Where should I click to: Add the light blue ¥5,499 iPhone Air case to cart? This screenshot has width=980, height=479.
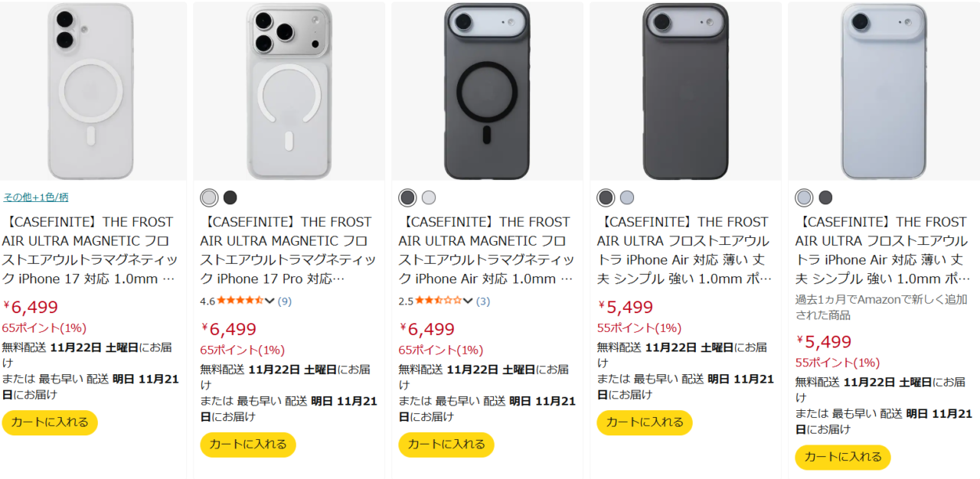pos(842,457)
